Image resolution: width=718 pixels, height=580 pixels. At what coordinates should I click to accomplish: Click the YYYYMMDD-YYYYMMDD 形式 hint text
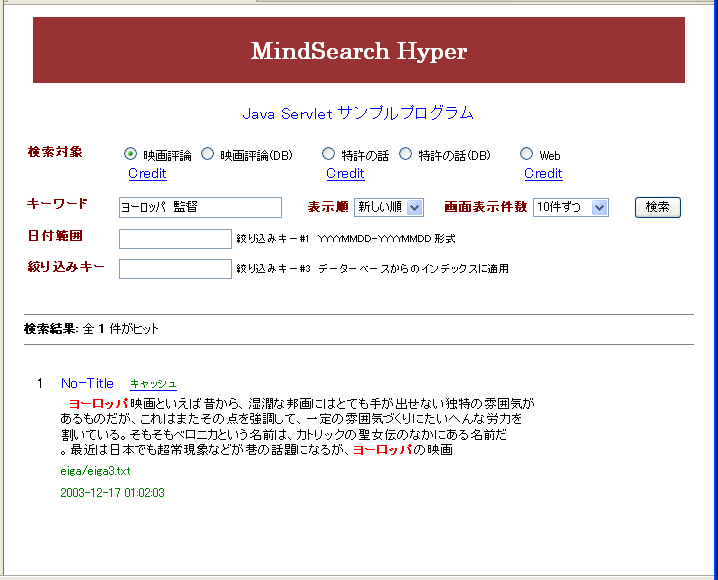click(x=386, y=239)
